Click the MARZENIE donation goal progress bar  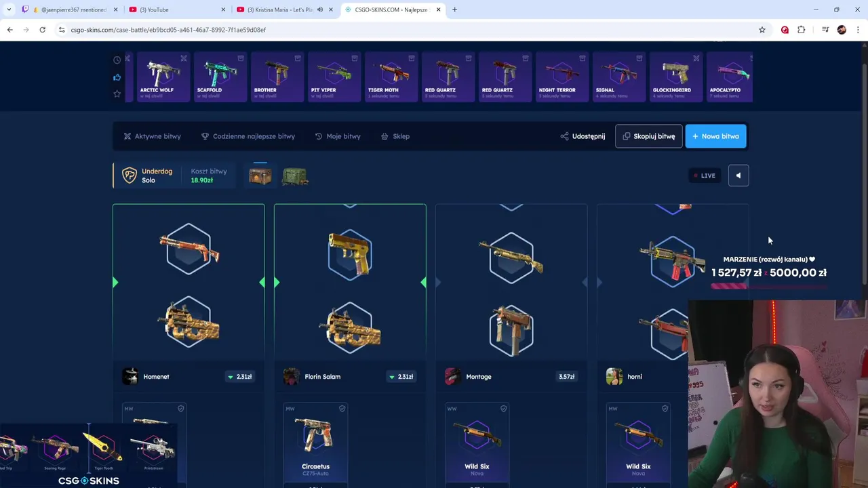pyautogui.click(x=769, y=286)
